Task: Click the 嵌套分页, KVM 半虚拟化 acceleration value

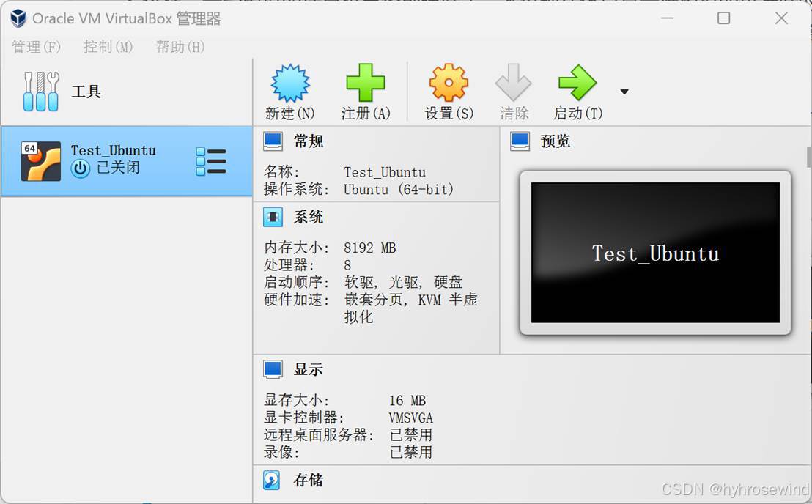Action: [x=410, y=308]
